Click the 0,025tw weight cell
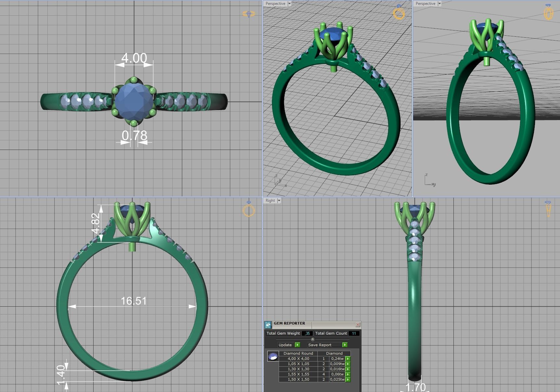560x392 pixels. [x=337, y=379]
